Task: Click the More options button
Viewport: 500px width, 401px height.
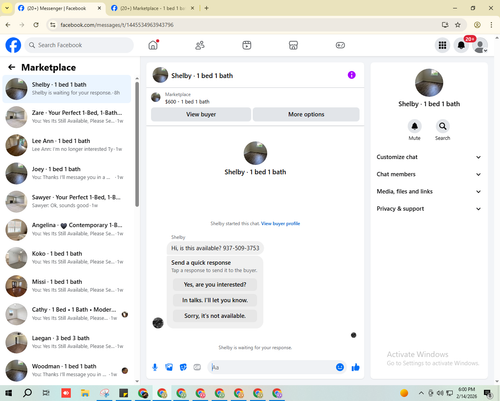Action: [306, 114]
